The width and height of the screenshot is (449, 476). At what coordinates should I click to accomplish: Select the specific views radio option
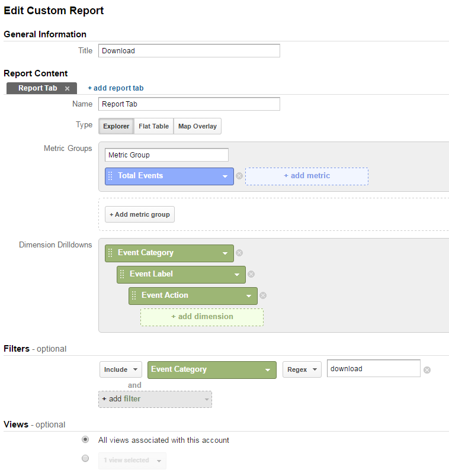pos(85,458)
